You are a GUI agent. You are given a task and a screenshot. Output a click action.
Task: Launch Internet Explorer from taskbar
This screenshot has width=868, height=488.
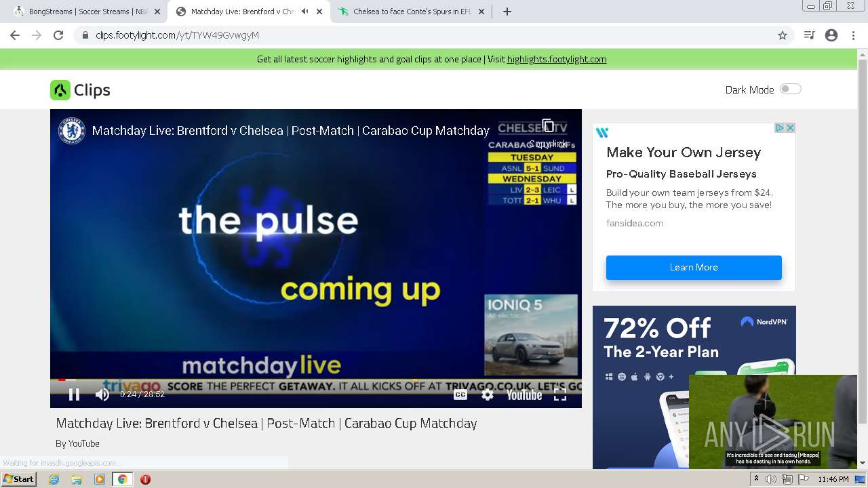[54, 479]
